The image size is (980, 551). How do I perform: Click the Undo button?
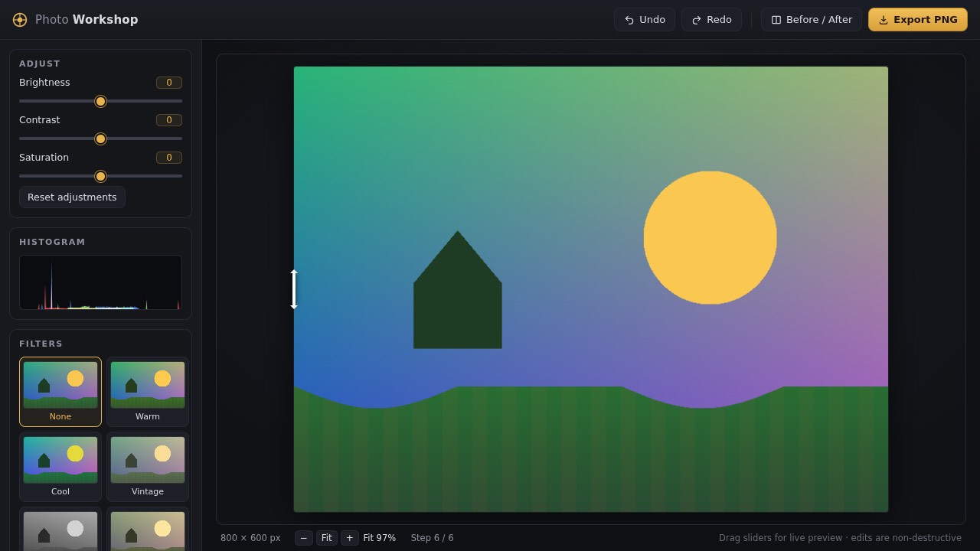(x=645, y=20)
